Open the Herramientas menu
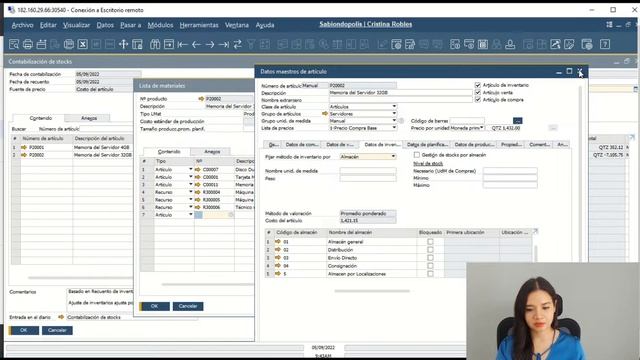 [x=199, y=25]
